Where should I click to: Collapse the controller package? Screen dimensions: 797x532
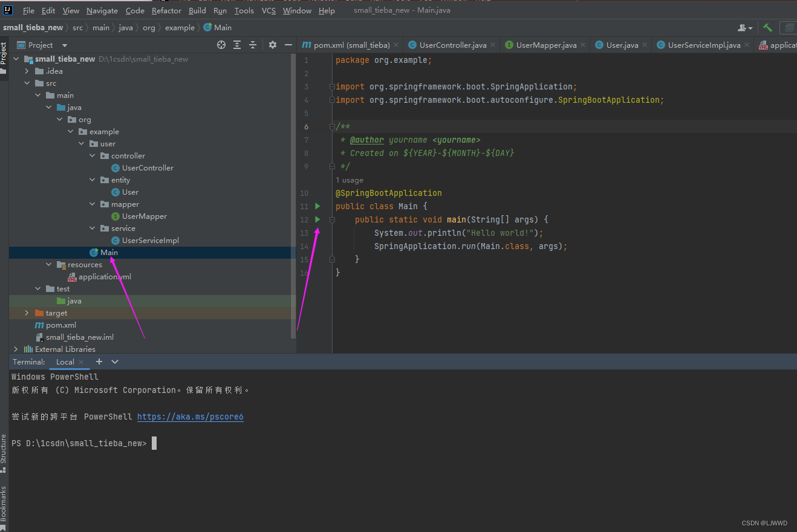tap(92, 156)
